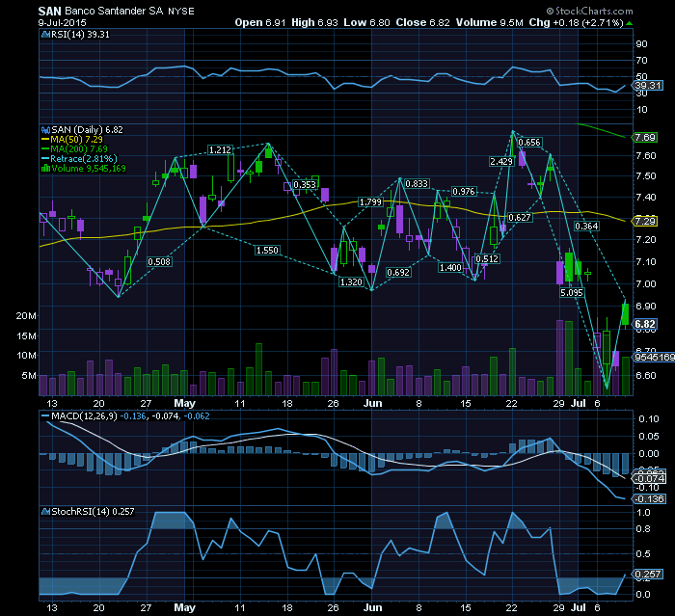Image resolution: width=675 pixels, height=616 pixels.
Task: Click the 0.833 retracement label
Action: click(x=417, y=184)
